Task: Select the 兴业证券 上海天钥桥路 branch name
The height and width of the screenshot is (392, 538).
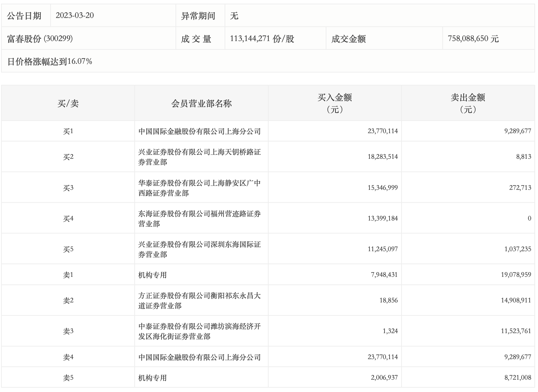Action: click(199, 157)
